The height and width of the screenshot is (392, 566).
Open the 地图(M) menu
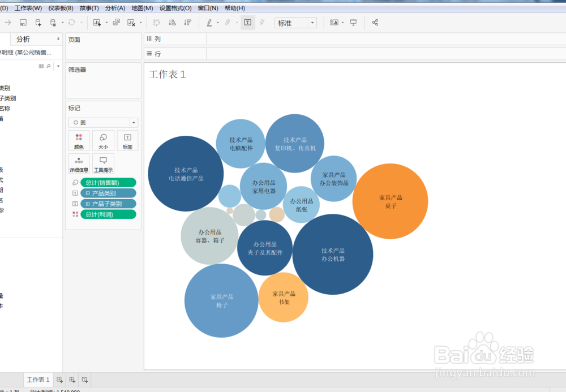142,8
